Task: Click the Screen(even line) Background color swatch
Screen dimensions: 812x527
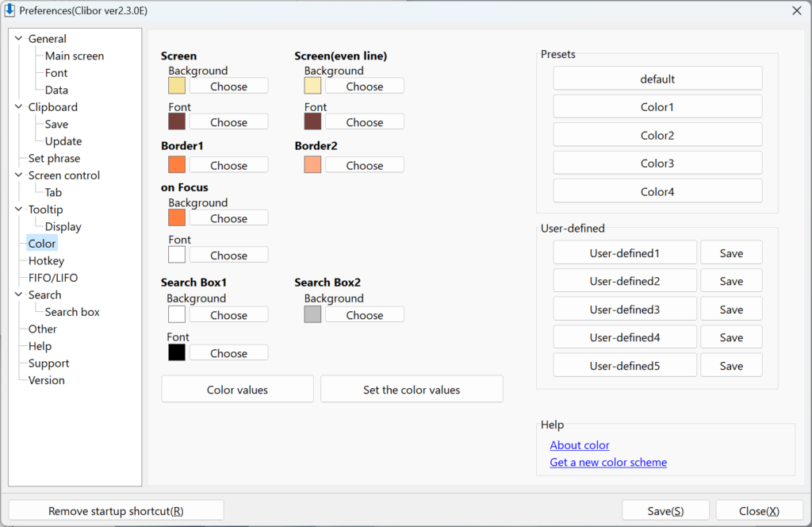Action: pyautogui.click(x=312, y=86)
